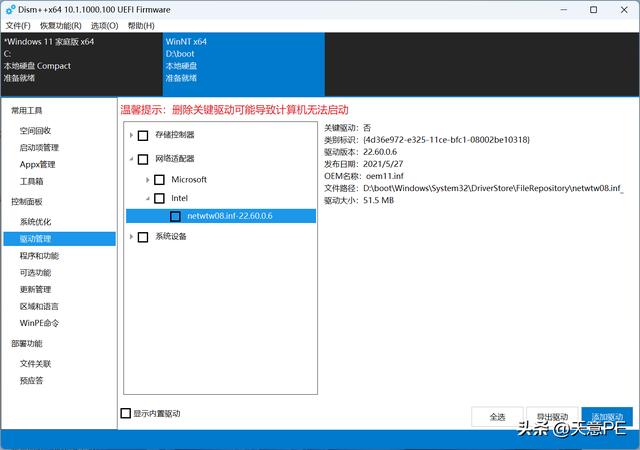Collapse the Intel tree node

147,198
